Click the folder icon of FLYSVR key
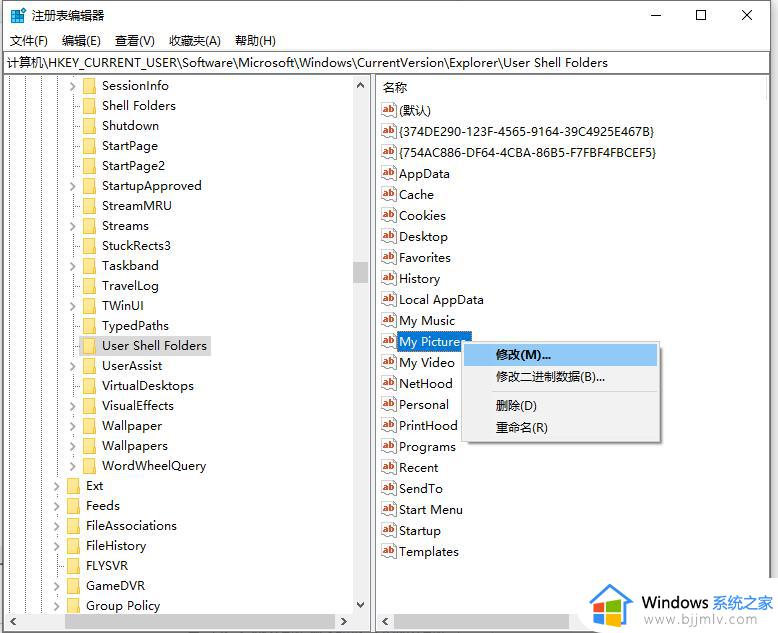Viewport: 778px width, 633px height. [73, 566]
